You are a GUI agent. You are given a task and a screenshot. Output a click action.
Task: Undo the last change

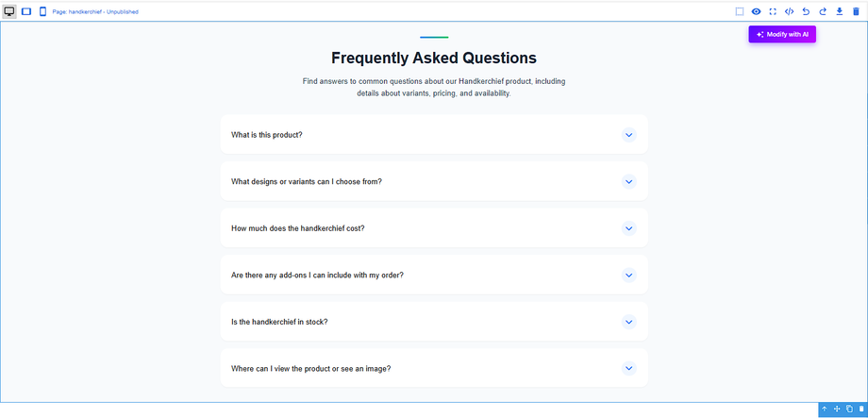[x=806, y=11]
